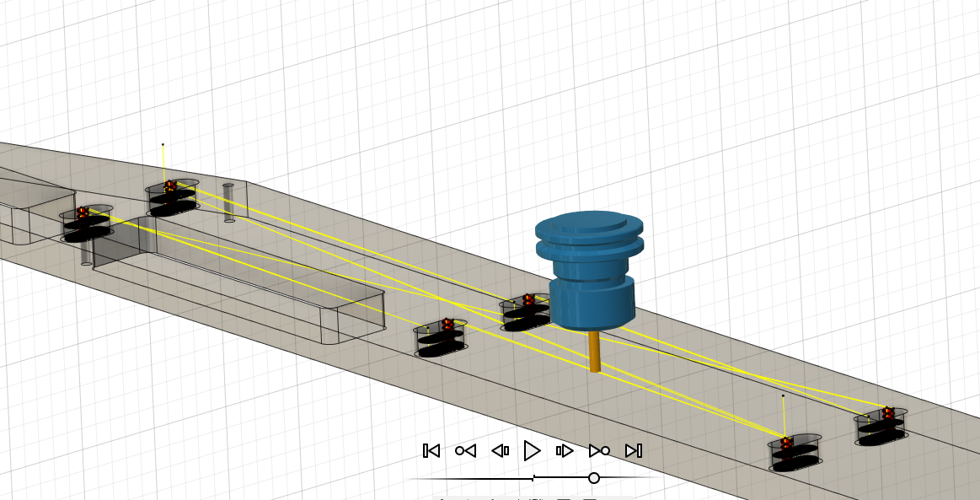
Task: Jump to the start of the simulation
Action: pyautogui.click(x=431, y=451)
